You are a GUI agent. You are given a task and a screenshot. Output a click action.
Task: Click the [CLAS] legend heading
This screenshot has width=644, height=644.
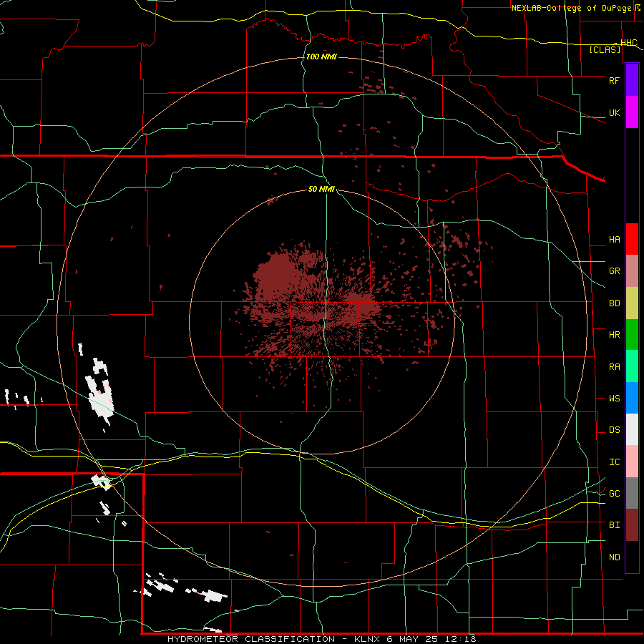coord(605,49)
